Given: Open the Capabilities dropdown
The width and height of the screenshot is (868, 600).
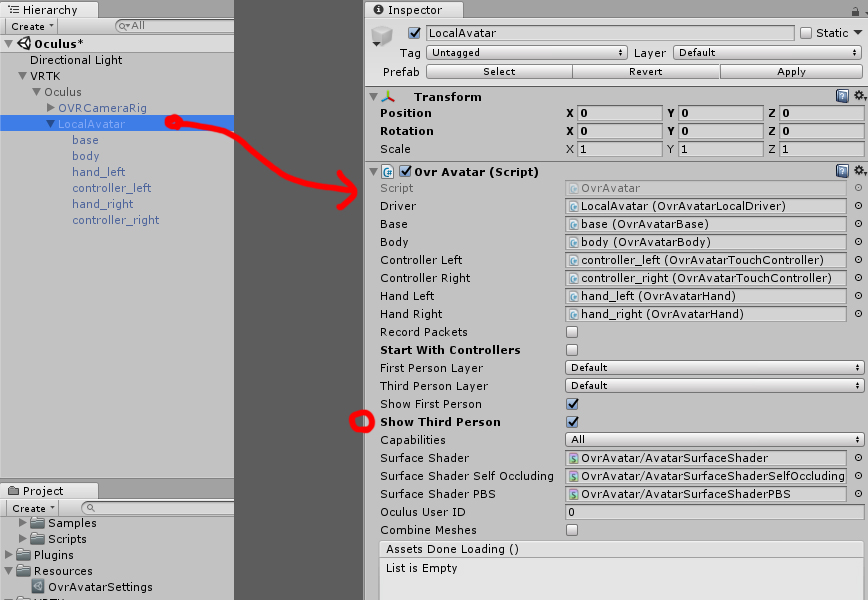Looking at the screenshot, I should (714, 439).
